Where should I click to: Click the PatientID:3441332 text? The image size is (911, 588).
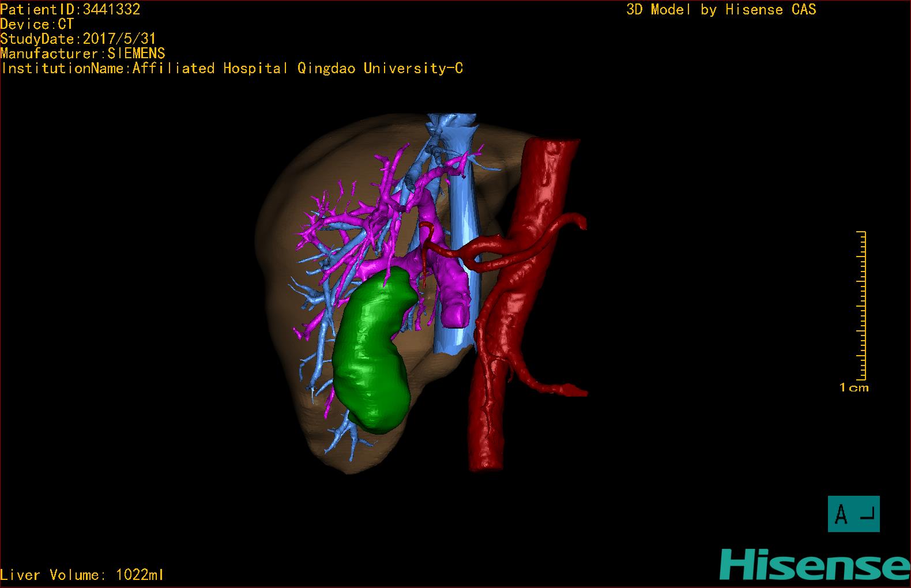70,9
